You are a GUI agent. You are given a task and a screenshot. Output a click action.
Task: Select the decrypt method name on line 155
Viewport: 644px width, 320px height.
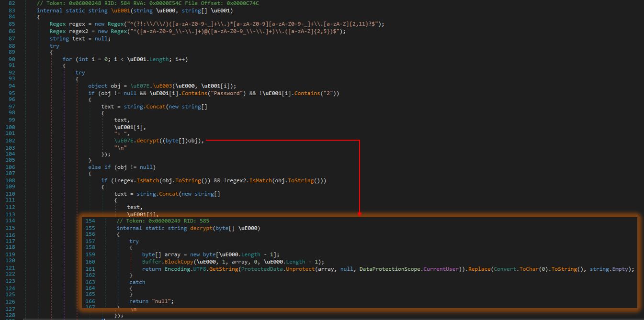[202, 228]
